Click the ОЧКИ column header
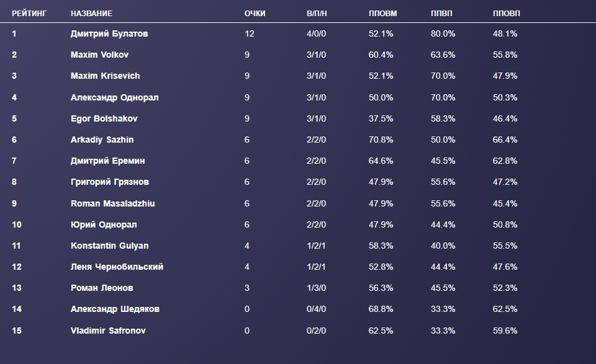 point(255,14)
